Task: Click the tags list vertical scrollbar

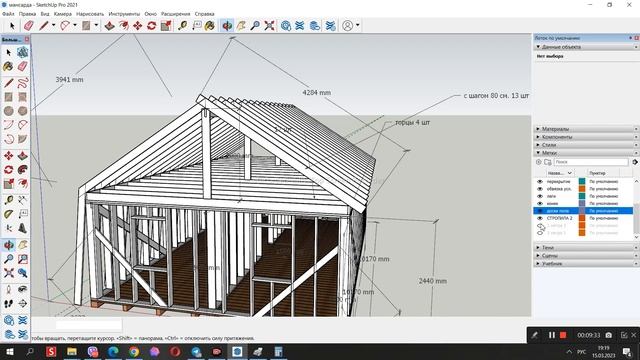Action: coord(636,209)
